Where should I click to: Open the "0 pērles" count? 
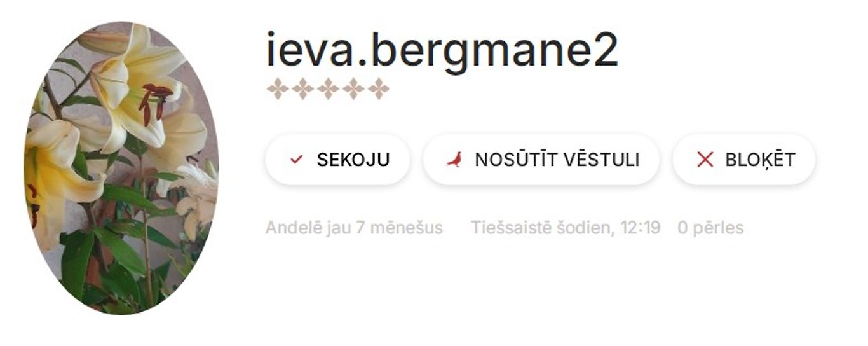(x=710, y=228)
